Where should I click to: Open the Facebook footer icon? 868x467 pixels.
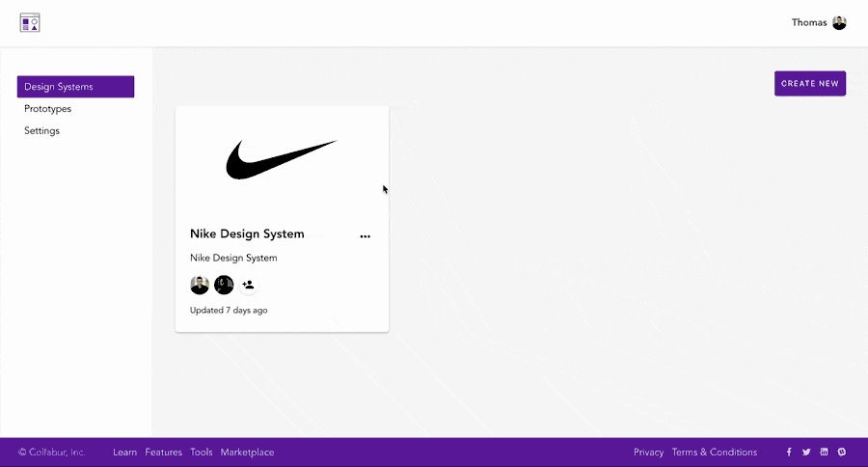click(x=789, y=452)
